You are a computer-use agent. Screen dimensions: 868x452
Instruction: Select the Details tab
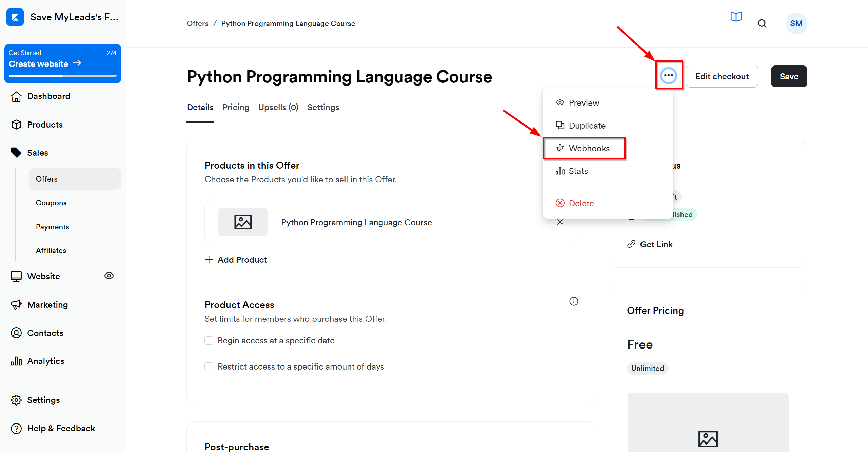[x=200, y=107]
